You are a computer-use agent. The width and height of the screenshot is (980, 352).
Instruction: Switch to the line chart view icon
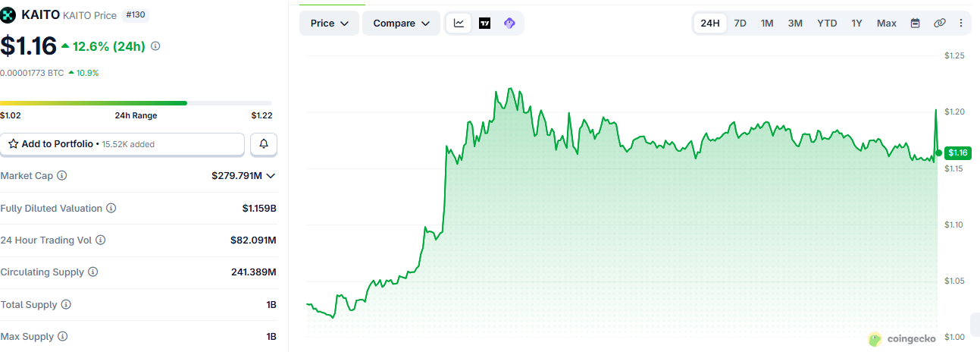459,23
